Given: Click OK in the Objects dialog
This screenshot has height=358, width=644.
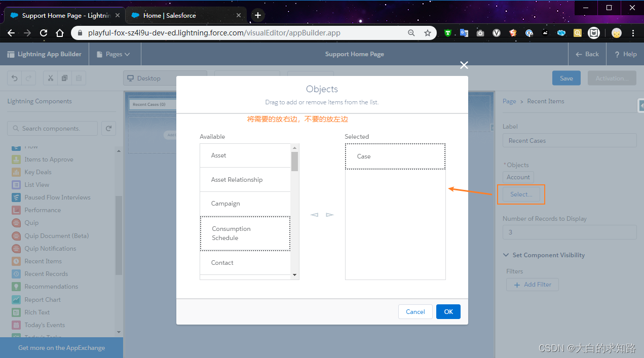Looking at the screenshot, I should 448,311.
